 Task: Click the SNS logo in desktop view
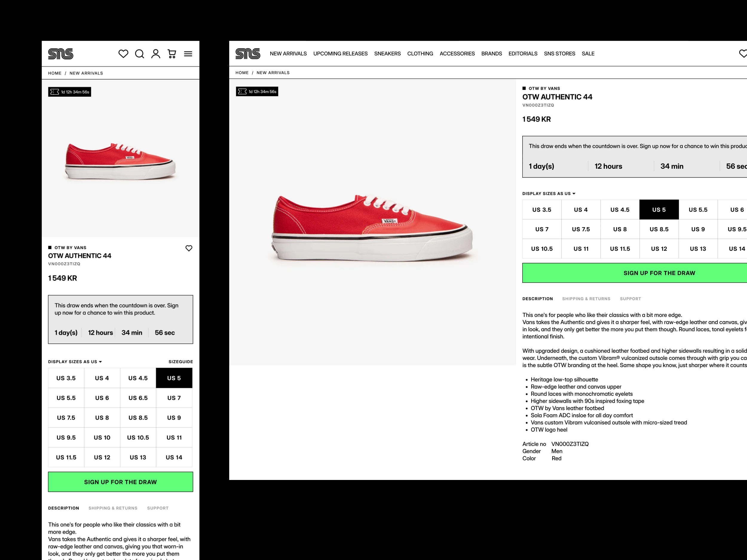click(x=248, y=53)
